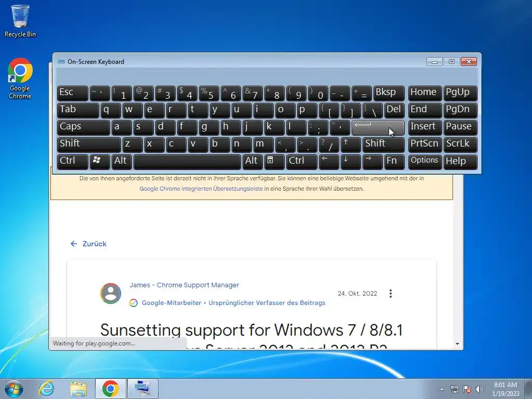
Task: Open the volume speaker tray icon
Action: click(x=480, y=389)
